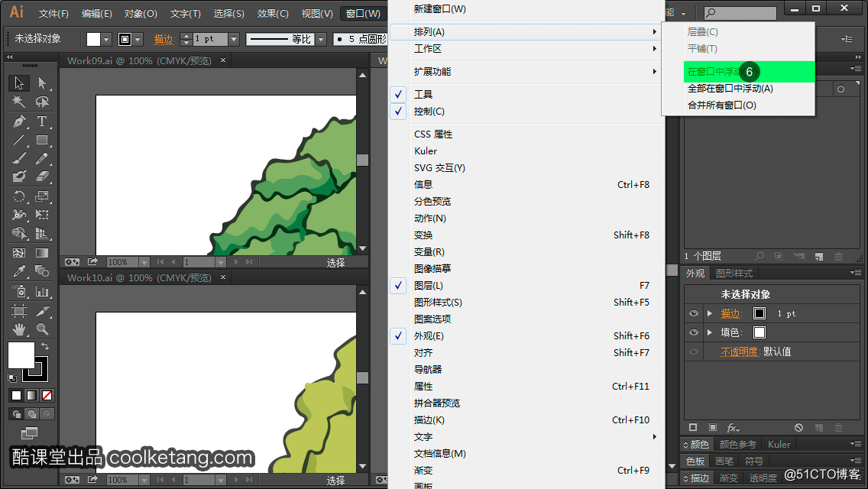The width and height of the screenshot is (868, 489).
Task: Click 填色 white swatch in Appearance panel
Action: pyautogui.click(x=759, y=332)
